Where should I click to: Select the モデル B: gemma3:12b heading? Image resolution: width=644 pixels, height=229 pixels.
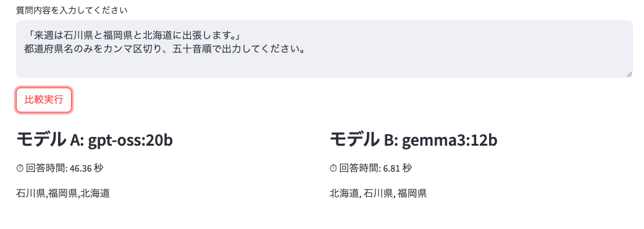coord(414,140)
